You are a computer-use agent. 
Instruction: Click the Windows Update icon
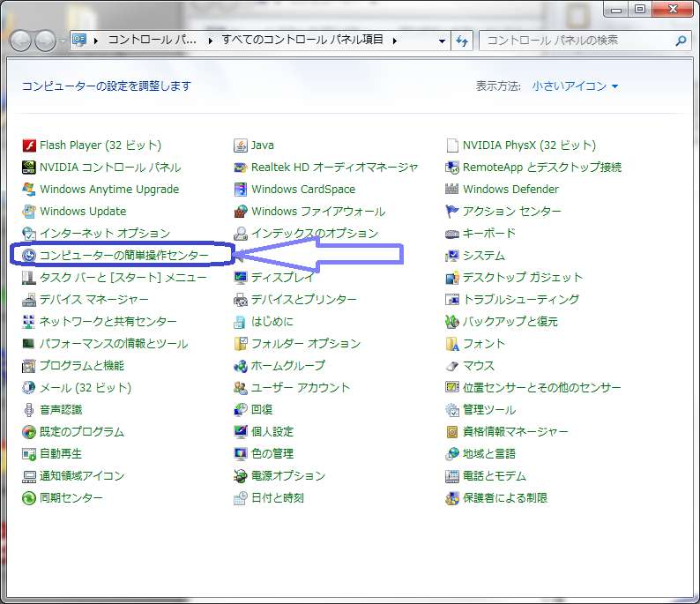pyautogui.click(x=29, y=211)
